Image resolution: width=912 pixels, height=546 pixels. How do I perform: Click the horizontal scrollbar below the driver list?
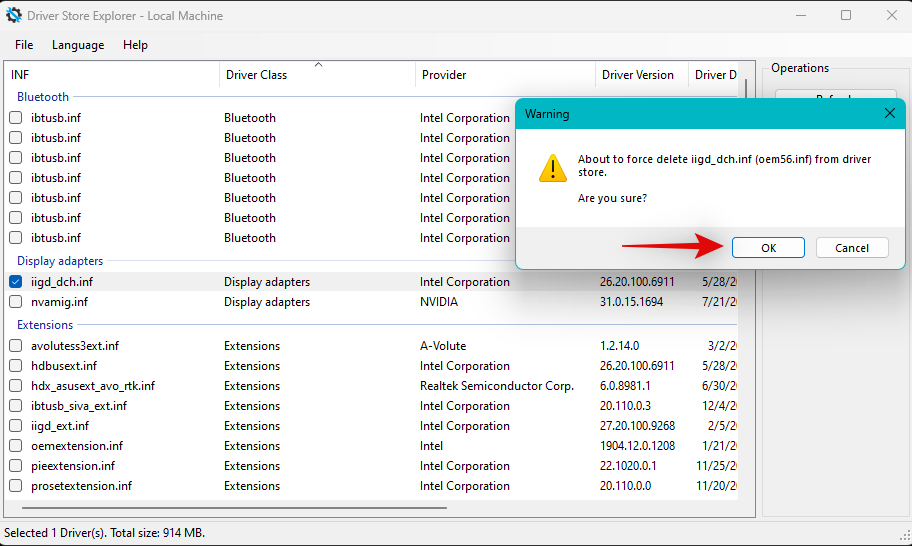tap(234, 508)
